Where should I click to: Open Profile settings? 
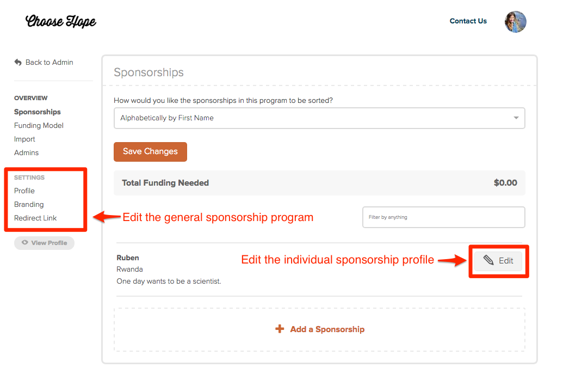24,191
